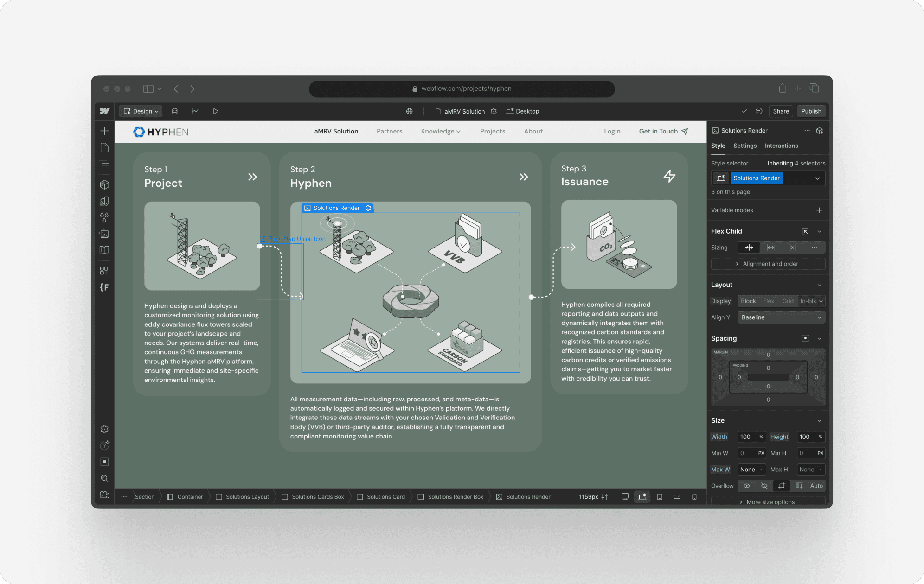924x584 pixels.
Task: Expand Alignment and order options
Action: point(768,264)
